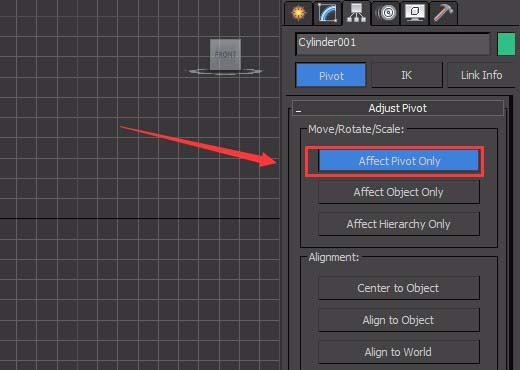Open the Modify command panel tab
The width and height of the screenshot is (520, 370).
click(x=327, y=13)
